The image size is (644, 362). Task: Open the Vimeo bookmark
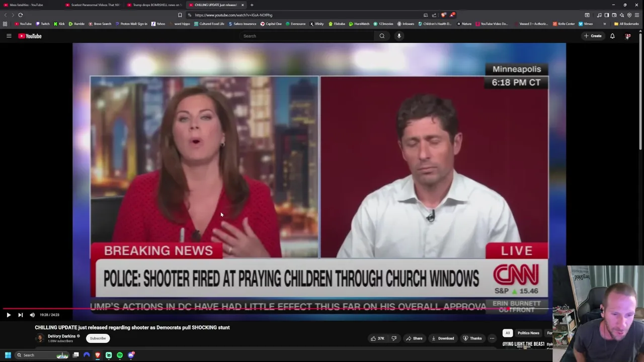pyautogui.click(x=586, y=24)
